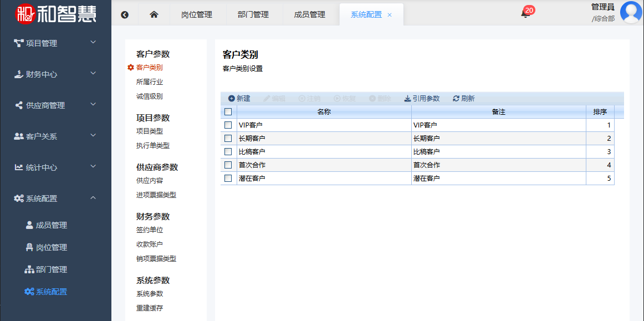Collapse the 系统配置 sidebar chevron

[93, 198]
